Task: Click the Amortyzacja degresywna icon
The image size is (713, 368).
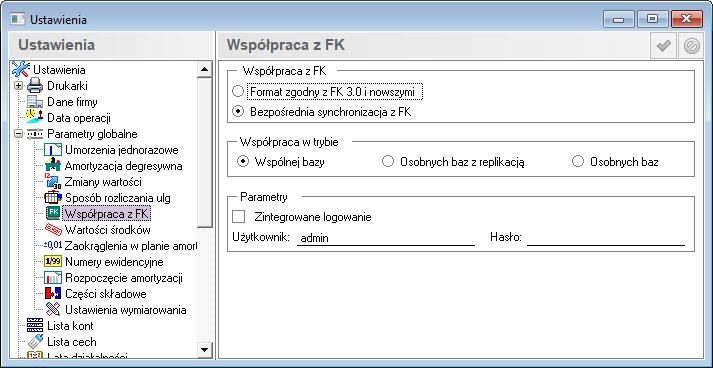Action: click(x=53, y=166)
